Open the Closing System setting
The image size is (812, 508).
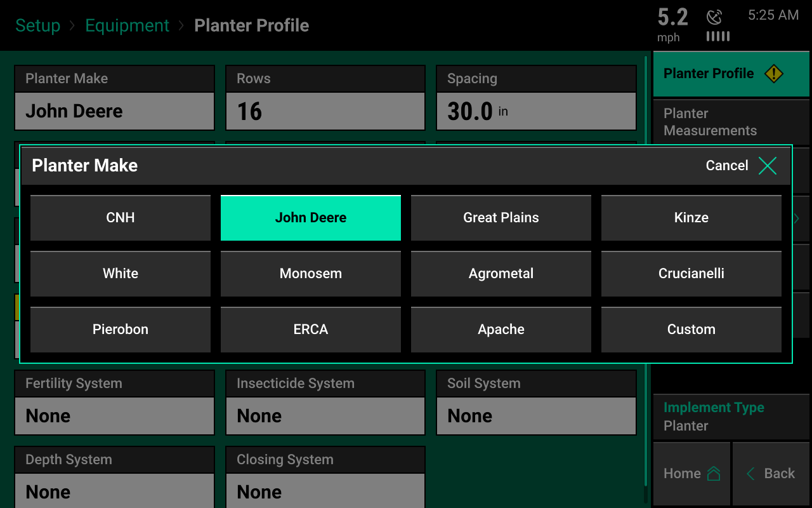[325, 477]
